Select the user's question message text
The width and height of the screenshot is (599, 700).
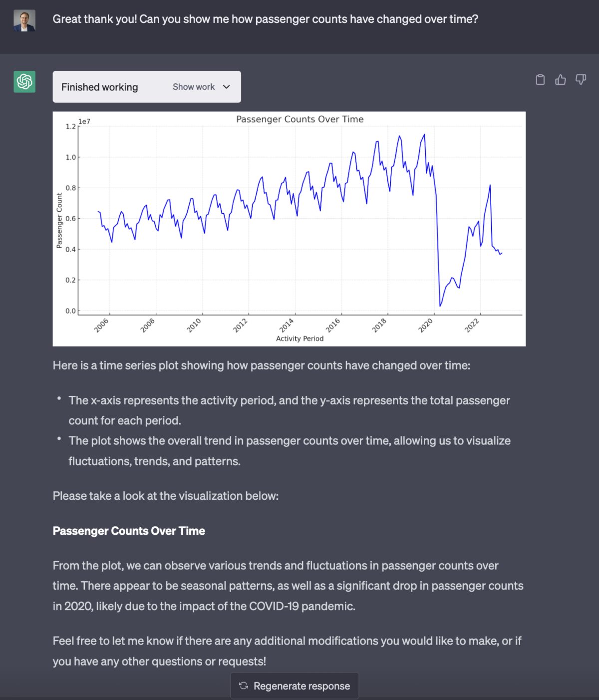265,19
